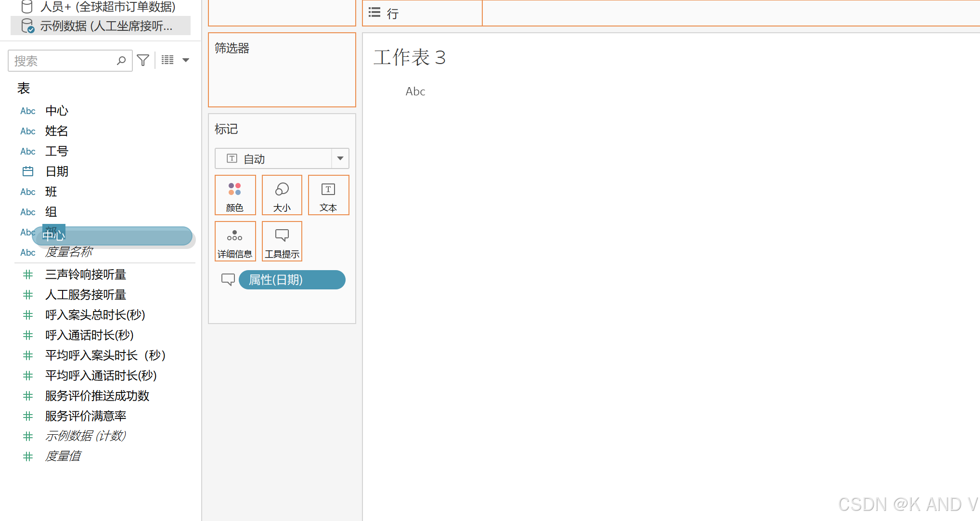980x521 pixels.
Task: Select the 日期 date field
Action: (x=57, y=171)
